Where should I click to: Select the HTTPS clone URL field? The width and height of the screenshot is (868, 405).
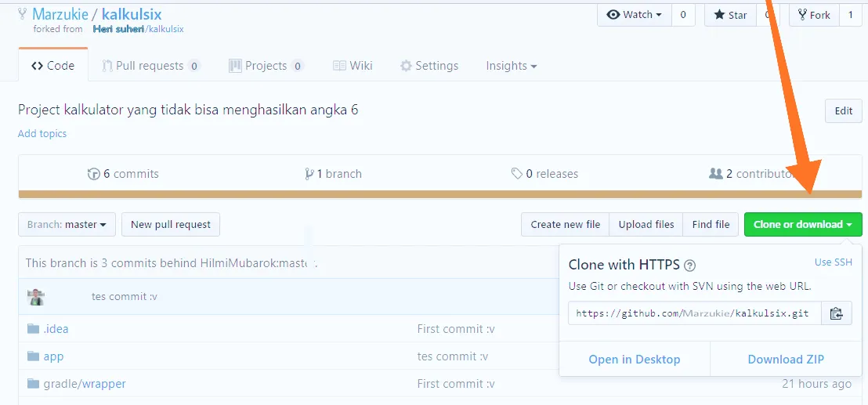tap(695, 313)
